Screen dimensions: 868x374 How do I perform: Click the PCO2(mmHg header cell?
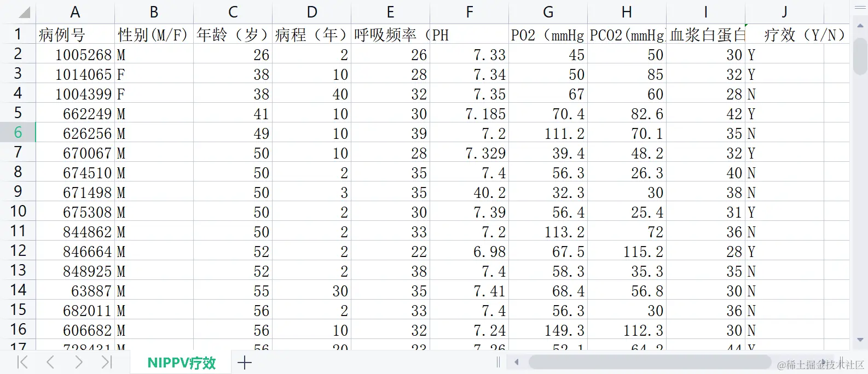627,34
